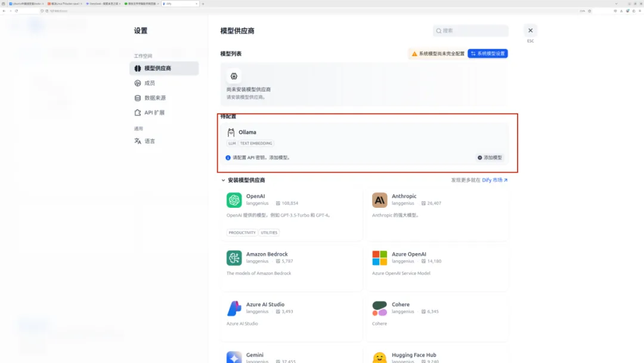Bookmark the page with star icon
Image resolution: width=644 pixels, height=363 pixels.
pyautogui.click(x=589, y=11)
